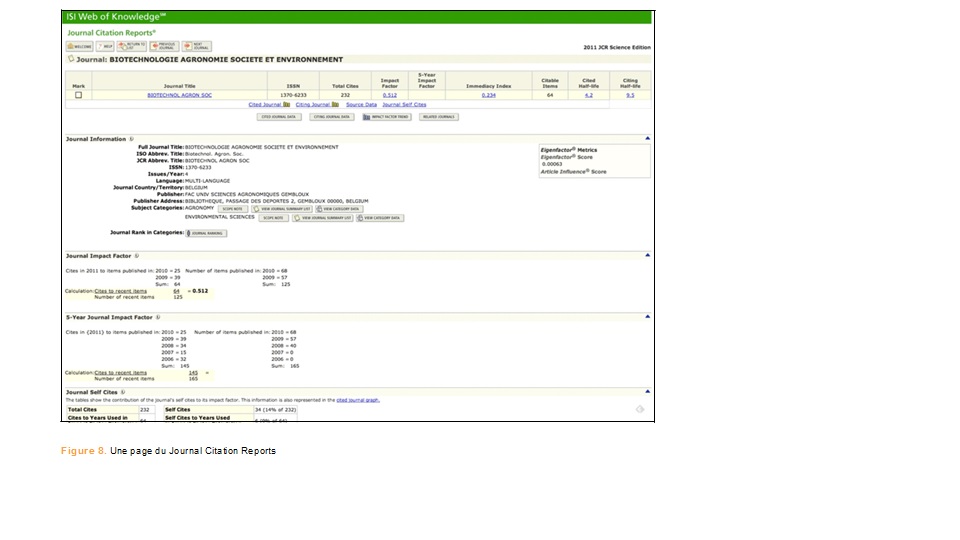Click the impact factor result 0.512 in the calculation
960x540 pixels.
coord(200,291)
